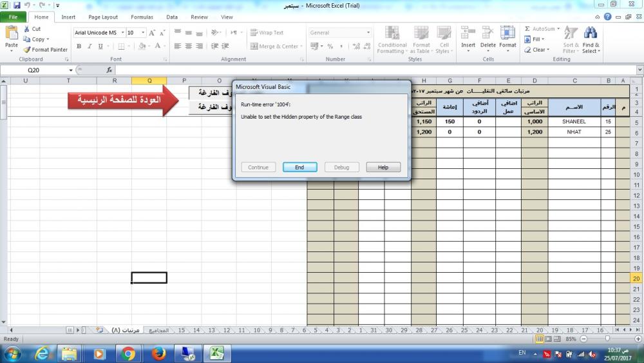Open the borders dropdown arrow

click(129, 46)
